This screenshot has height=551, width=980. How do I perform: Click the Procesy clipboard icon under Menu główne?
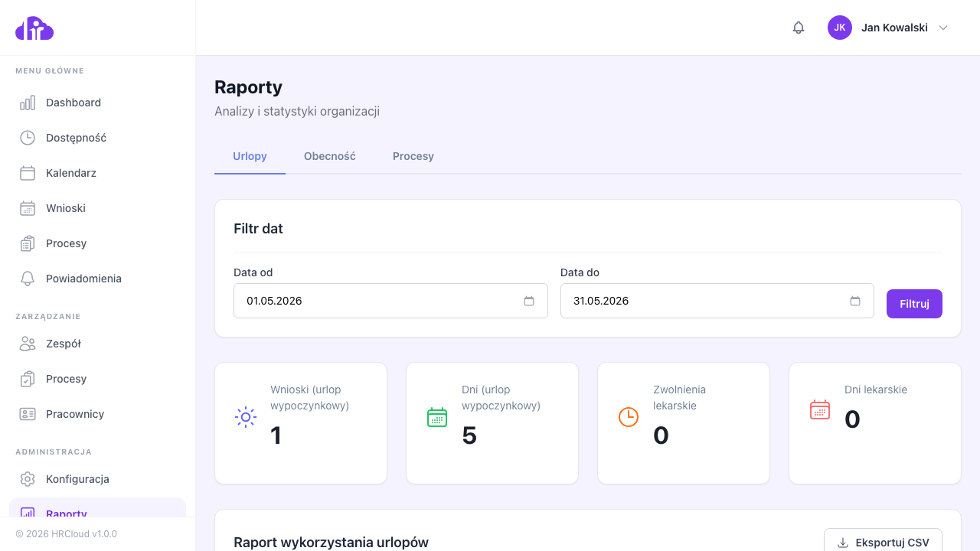(28, 243)
